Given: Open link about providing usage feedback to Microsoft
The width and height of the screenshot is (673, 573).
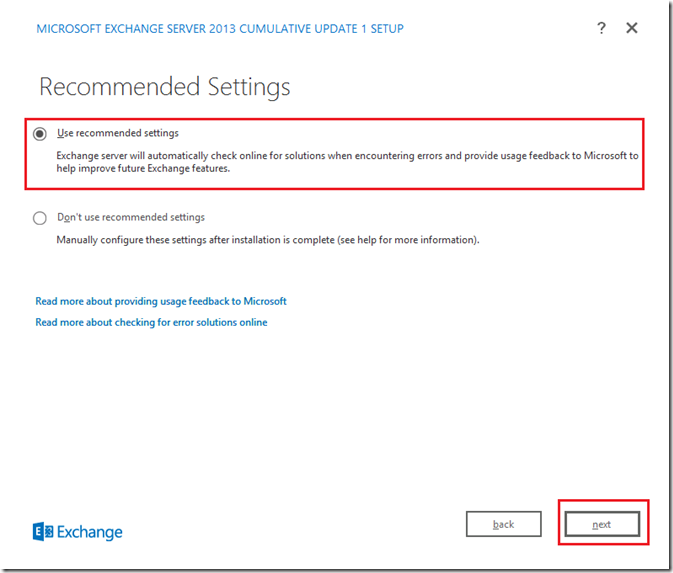Looking at the screenshot, I should 161,301.
